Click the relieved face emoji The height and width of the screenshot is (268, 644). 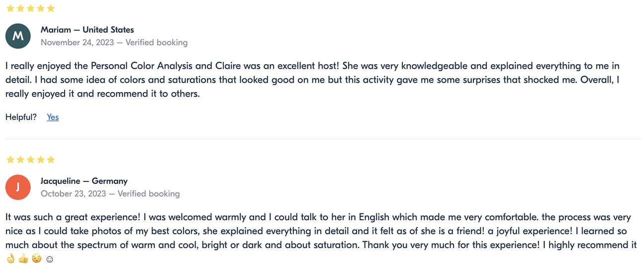point(36,259)
